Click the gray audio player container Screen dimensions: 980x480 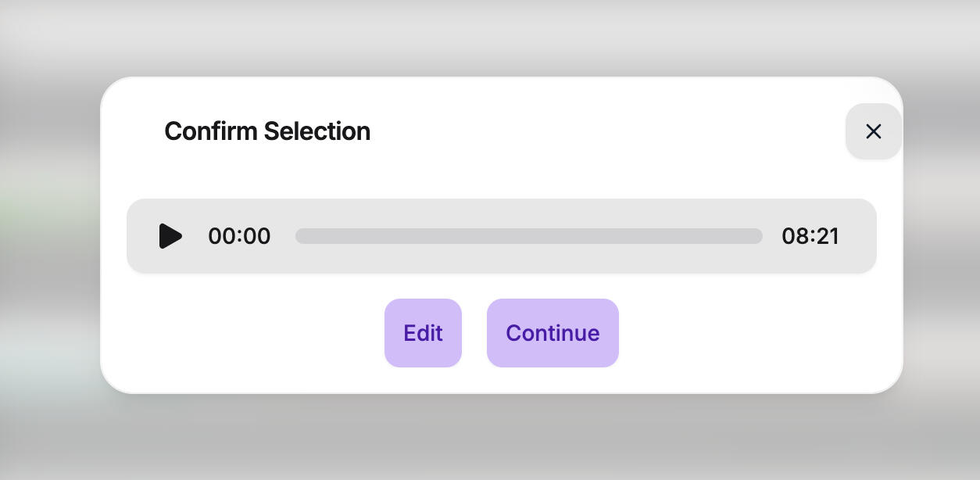[x=502, y=236]
